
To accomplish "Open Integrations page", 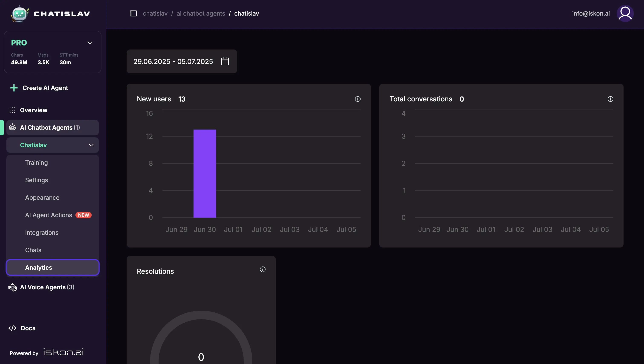I will click(42, 233).
